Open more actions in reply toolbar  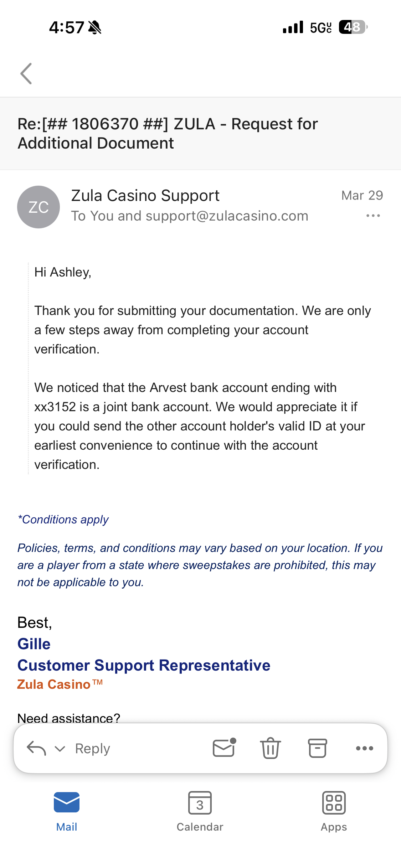point(365,748)
